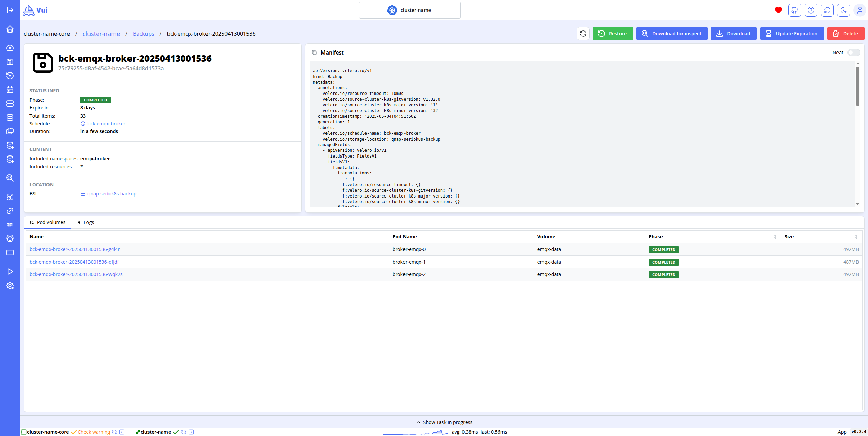Open the watchdog dog icon in the sidebar
Viewport: 868px width, 436px height.
(10, 238)
